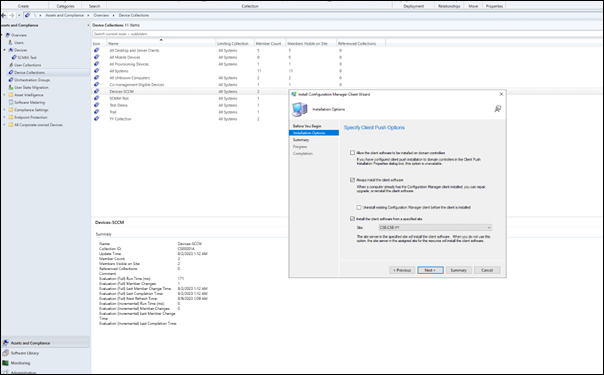Viewport: 604px width, 375px height.
Task: Open the Software Library workspace icon
Action: [5, 353]
